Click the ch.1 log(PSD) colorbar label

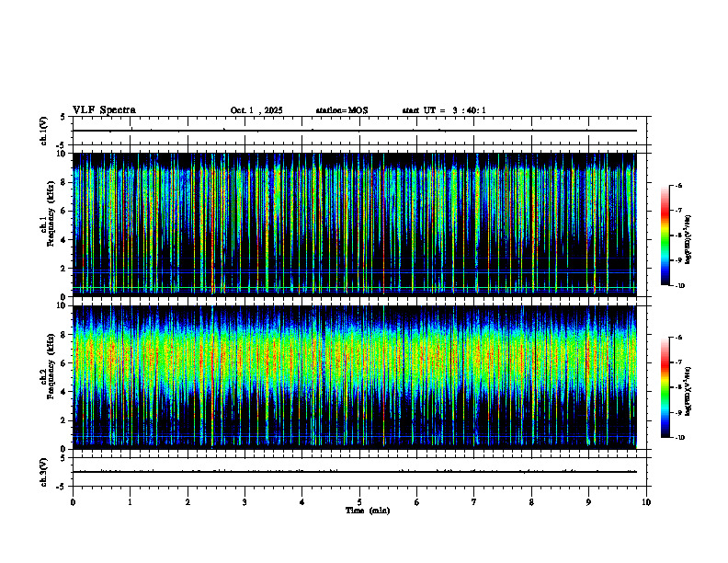click(x=688, y=239)
